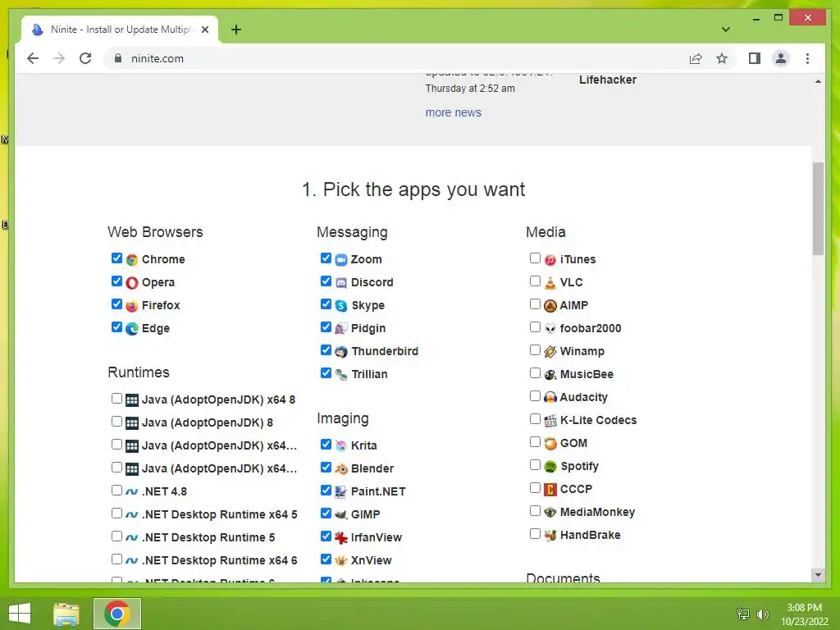The image size is (840, 630).
Task: Click the IrfanView app icon
Action: point(341,538)
